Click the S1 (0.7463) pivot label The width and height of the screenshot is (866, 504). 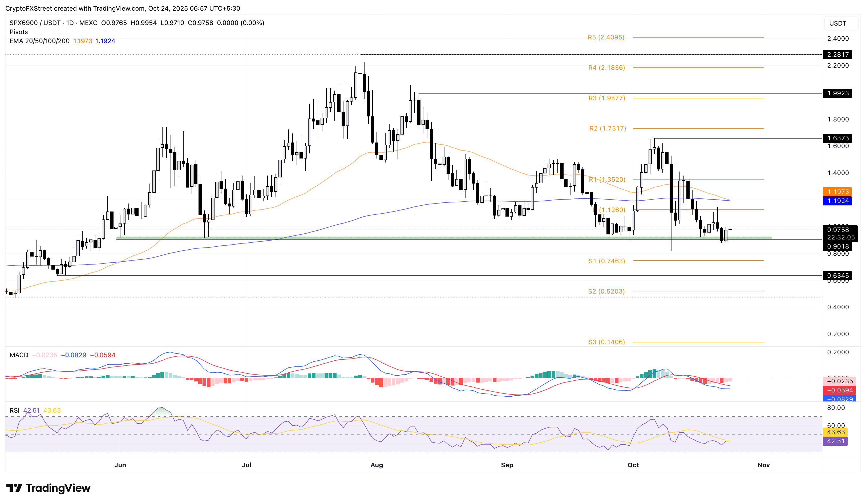[x=606, y=261]
